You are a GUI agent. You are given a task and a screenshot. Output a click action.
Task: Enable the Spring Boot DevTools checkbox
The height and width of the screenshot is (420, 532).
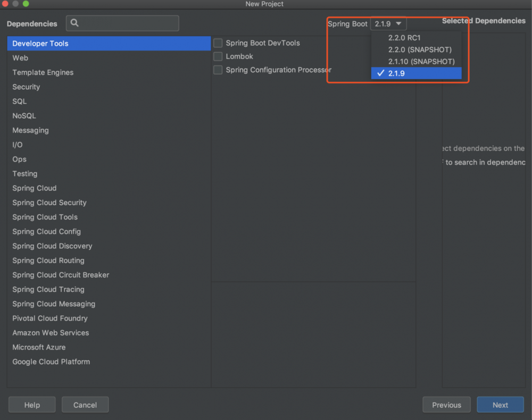218,43
